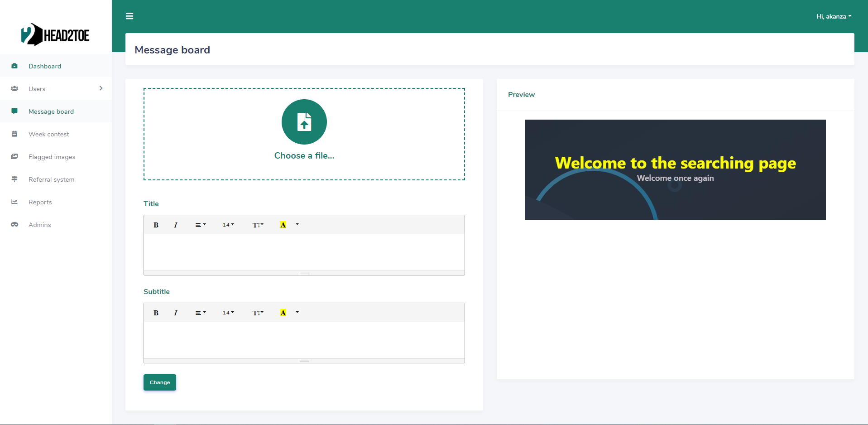Open font size 14 dropdown in Title editor
This screenshot has width=868, height=425.
(x=228, y=225)
